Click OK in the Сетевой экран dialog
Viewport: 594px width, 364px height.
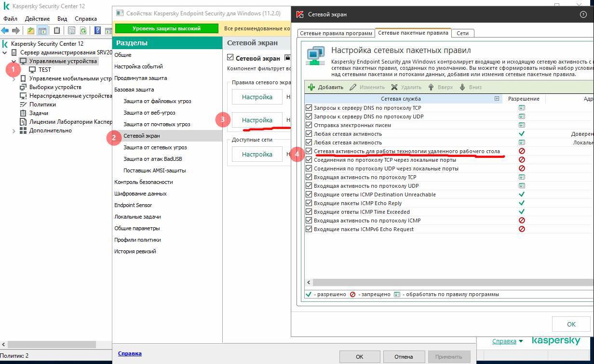click(571, 324)
